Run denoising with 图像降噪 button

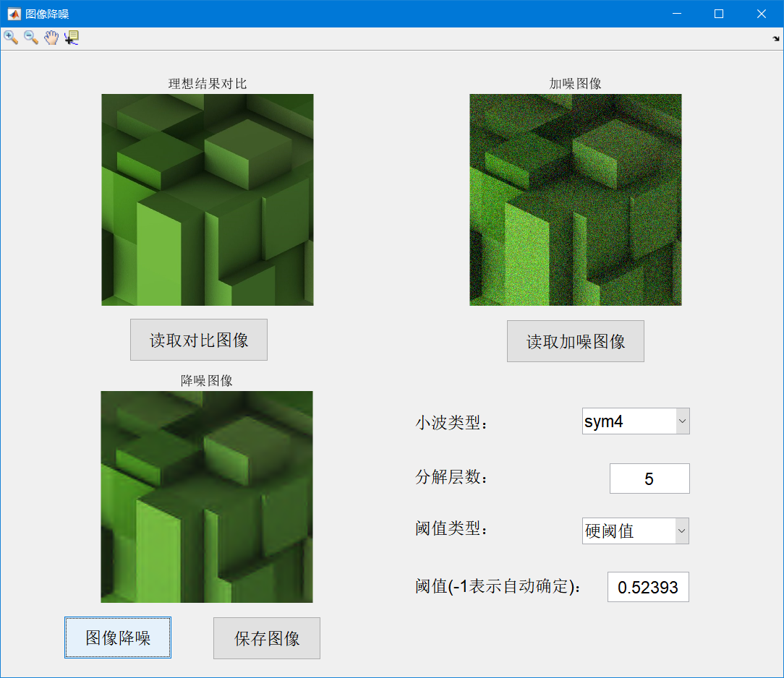[118, 638]
